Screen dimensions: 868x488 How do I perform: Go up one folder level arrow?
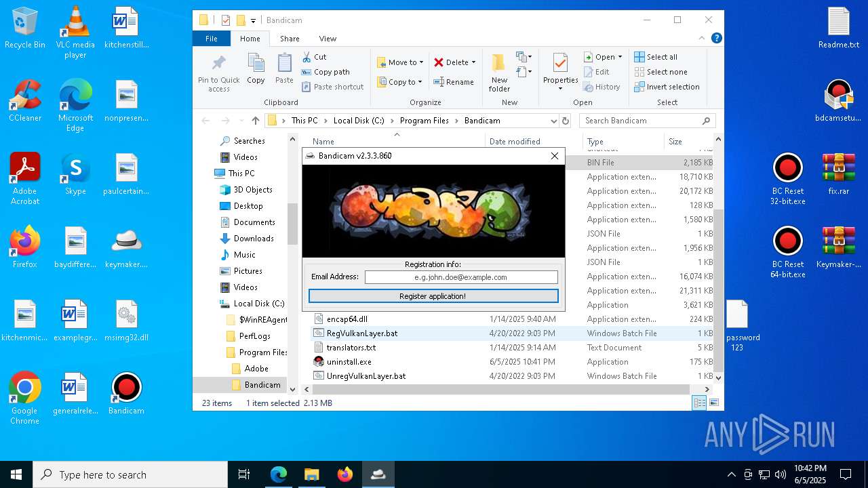click(255, 121)
